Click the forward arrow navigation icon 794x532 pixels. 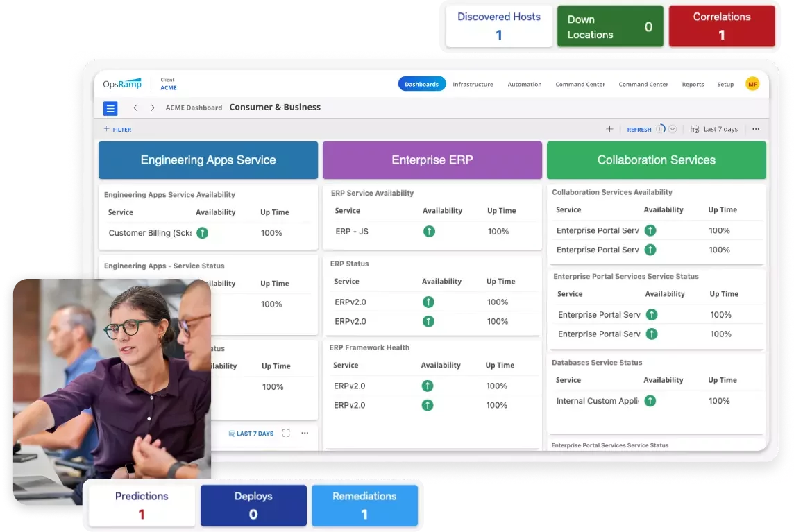click(153, 108)
